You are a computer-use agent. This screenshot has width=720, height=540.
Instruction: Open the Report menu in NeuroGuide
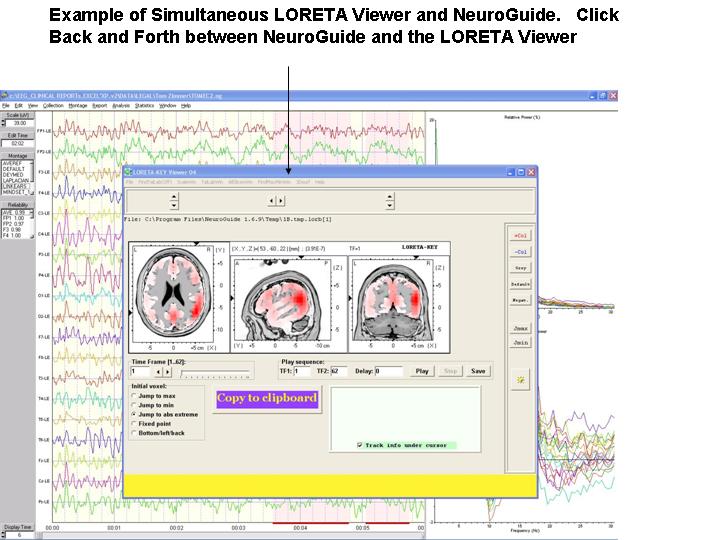tap(100, 106)
